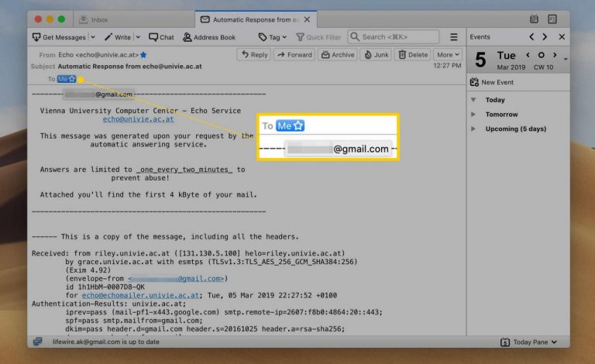Viewport: 595px width, 364px height.
Task: Toggle the Quick Filter bar
Action: (318, 37)
